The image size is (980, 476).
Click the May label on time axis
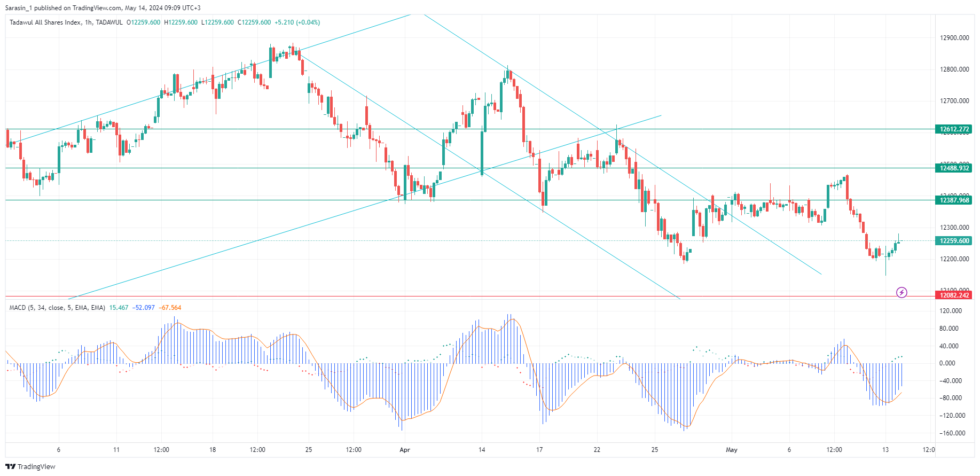pyautogui.click(x=732, y=450)
